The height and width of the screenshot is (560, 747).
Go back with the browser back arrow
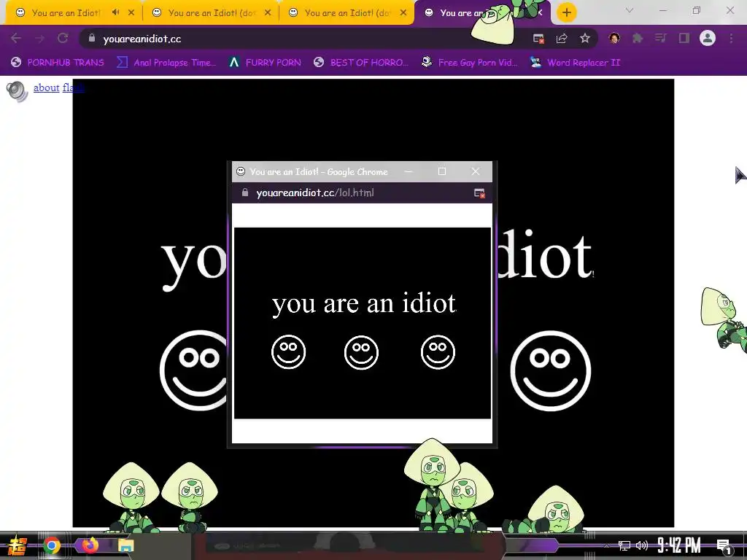coord(16,39)
